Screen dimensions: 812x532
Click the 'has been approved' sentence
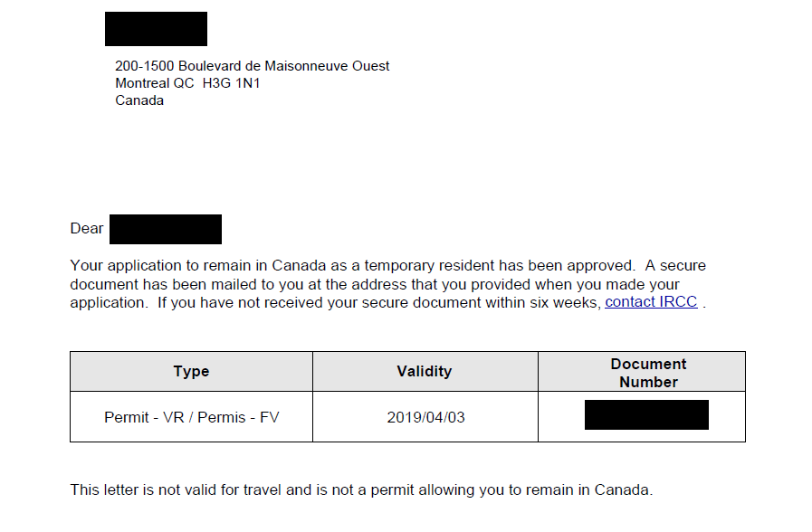coord(353,265)
